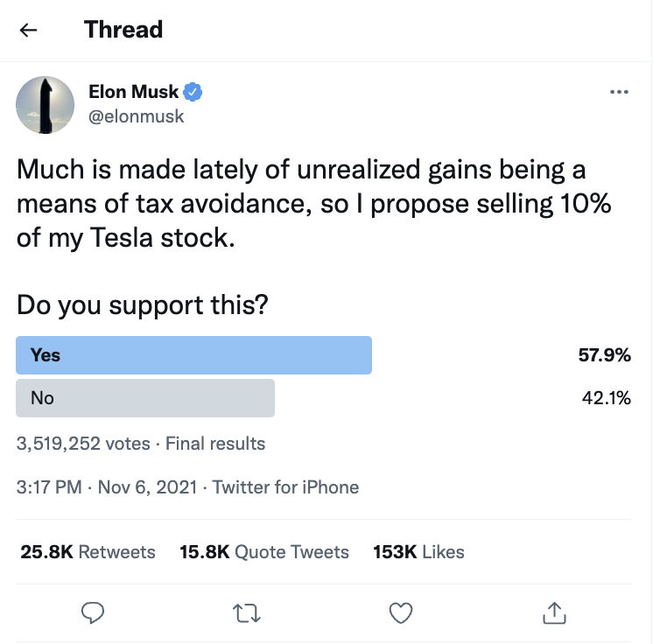This screenshot has height=644, width=653.
Task: Click the 57.9% Yes percentage
Action: tap(604, 355)
